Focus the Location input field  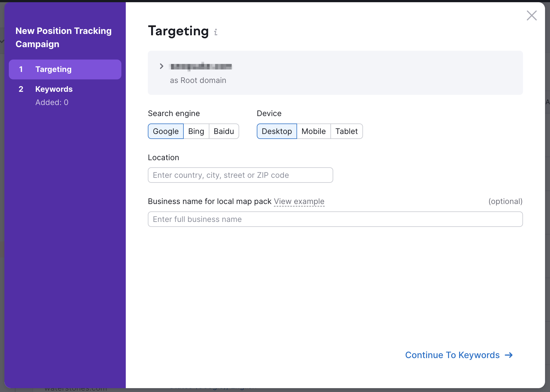point(240,175)
